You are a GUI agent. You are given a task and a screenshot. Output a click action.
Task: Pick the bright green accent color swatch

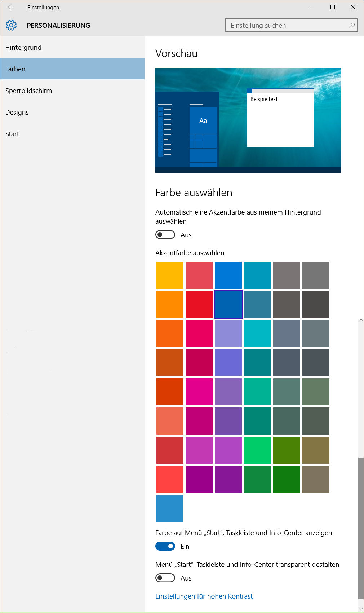[x=257, y=450]
